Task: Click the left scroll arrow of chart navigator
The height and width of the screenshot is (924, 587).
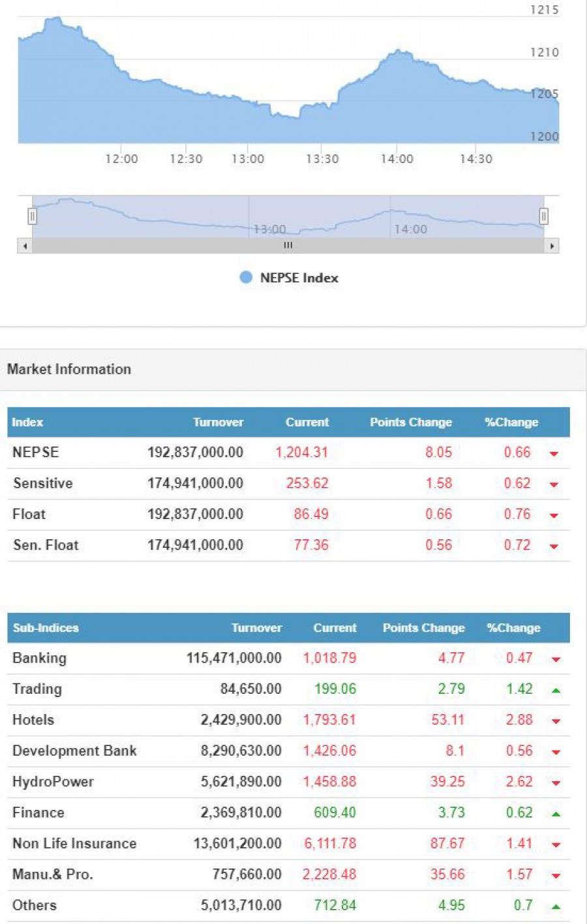Action: (x=25, y=246)
